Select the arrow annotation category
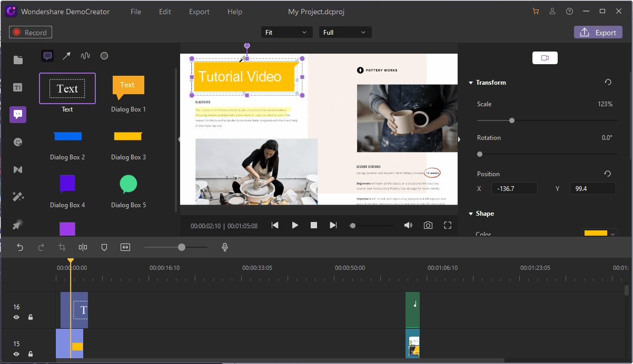 tap(66, 56)
